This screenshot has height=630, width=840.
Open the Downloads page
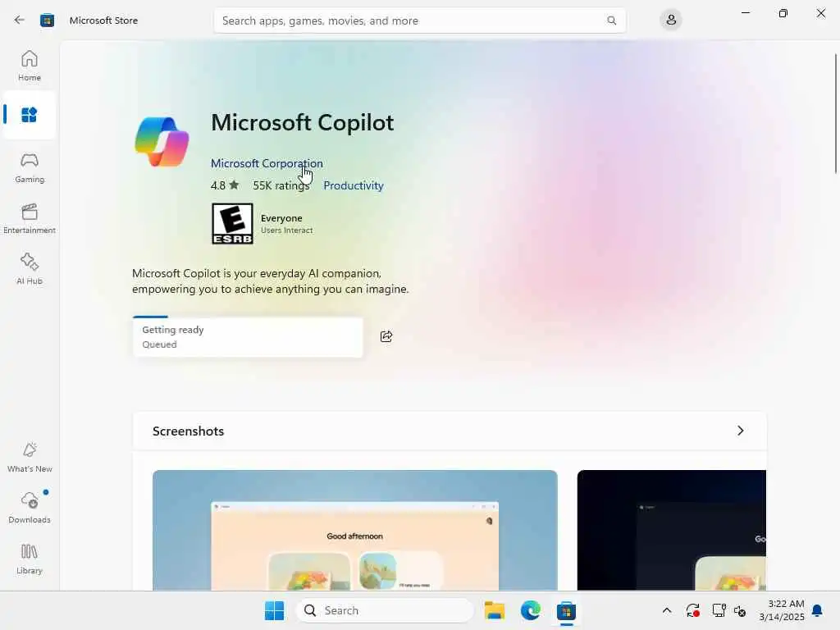coord(30,508)
